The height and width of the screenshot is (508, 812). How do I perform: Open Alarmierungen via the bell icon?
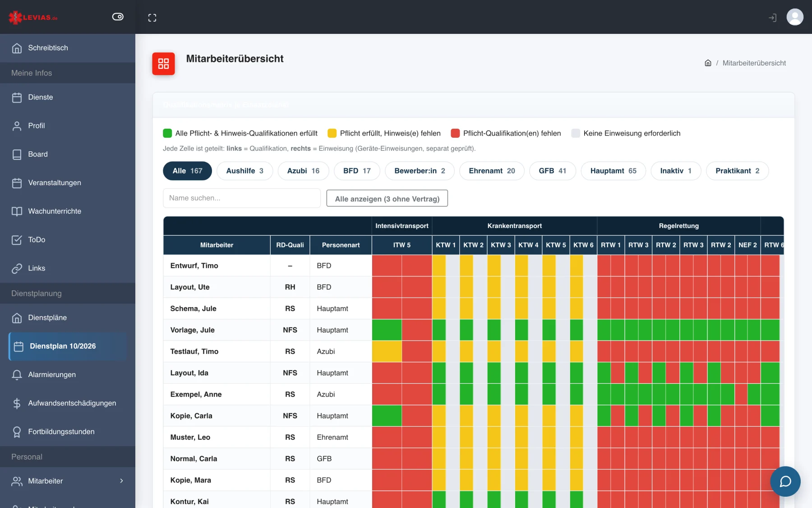(x=17, y=375)
